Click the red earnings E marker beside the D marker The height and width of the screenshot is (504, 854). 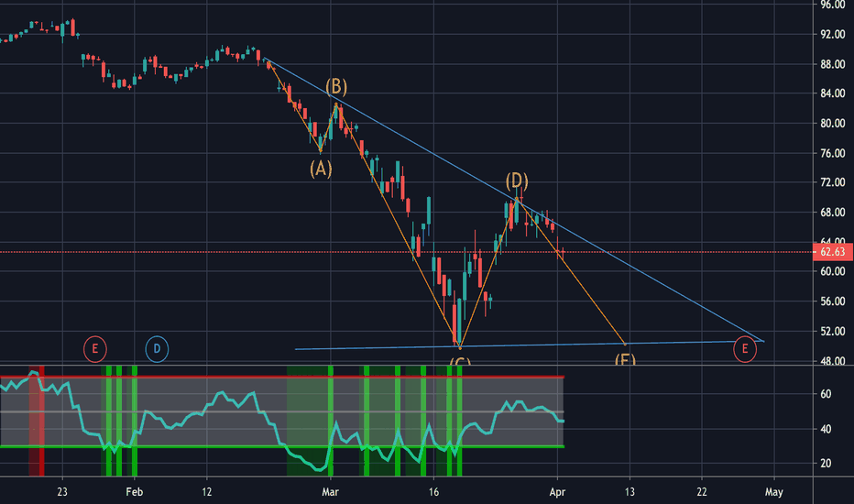coord(94,349)
